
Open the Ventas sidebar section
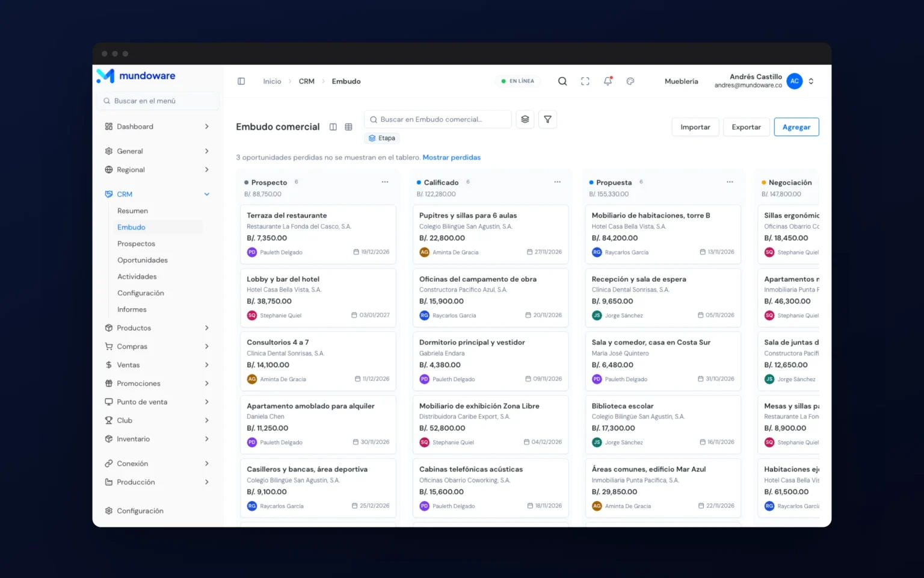click(x=158, y=365)
